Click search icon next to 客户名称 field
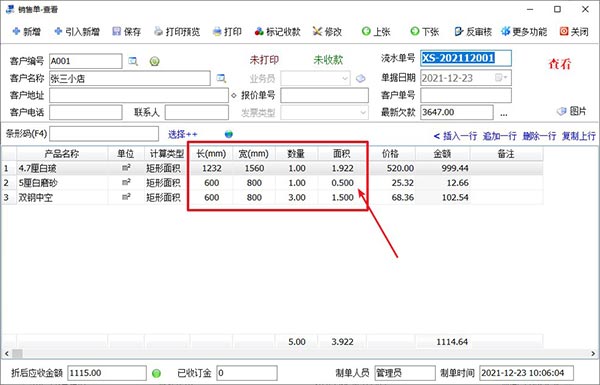600x385 pixels. pyautogui.click(x=221, y=78)
